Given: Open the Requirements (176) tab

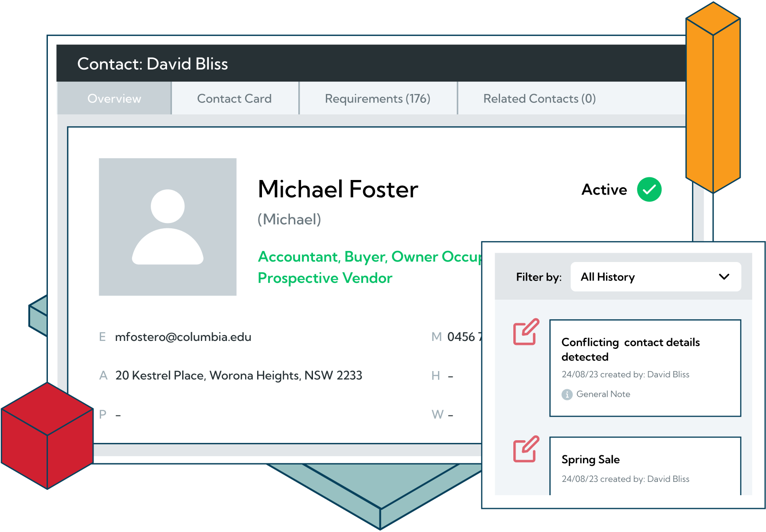Looking at the screenshot, I should click(x=378, y=98).
